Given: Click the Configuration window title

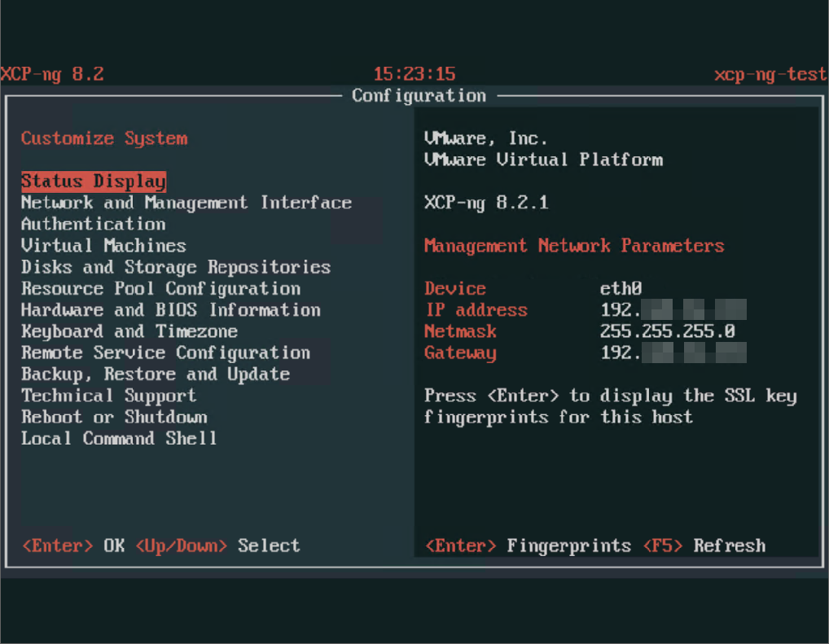Looking at the screenshot, I should [x=419, y=96].
